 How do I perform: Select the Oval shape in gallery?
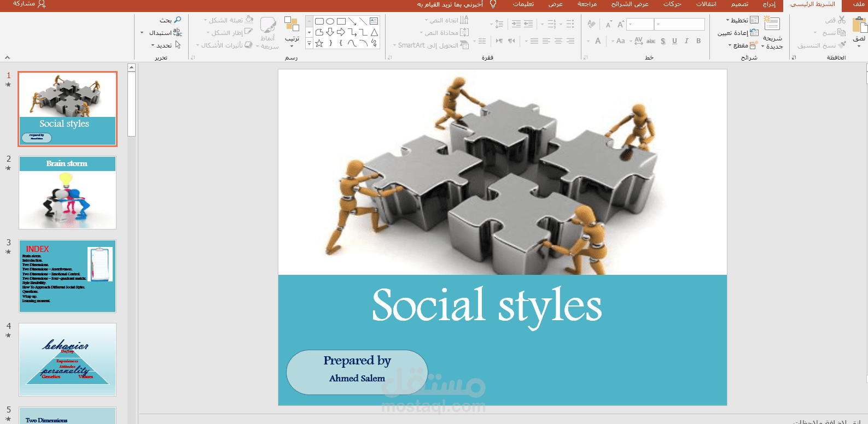click(x=330, y=21)
